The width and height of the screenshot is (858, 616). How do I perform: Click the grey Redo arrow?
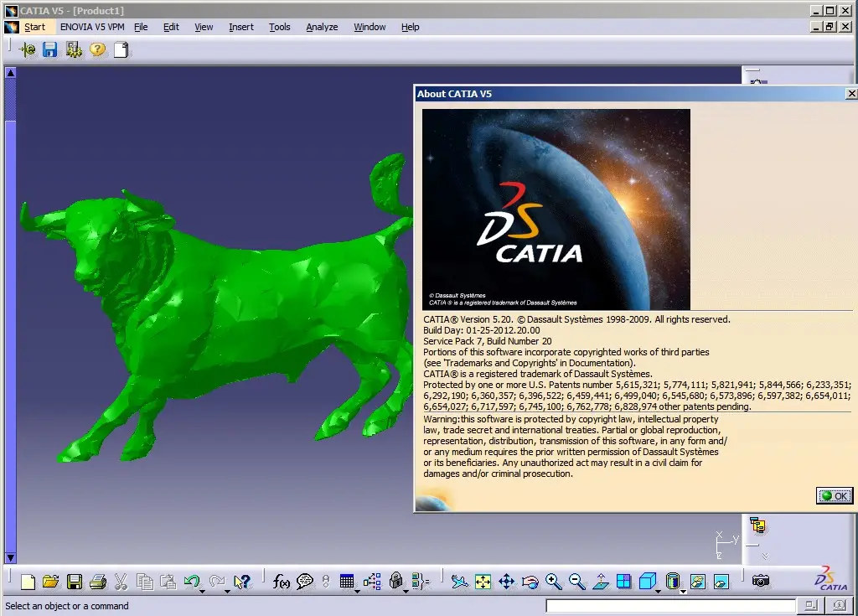[x=217, y=581]
